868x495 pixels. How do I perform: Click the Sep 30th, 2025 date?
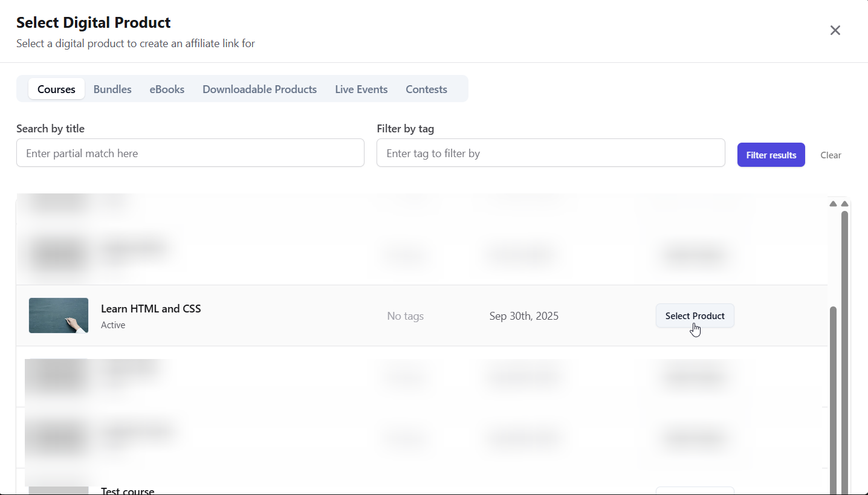point(523,316)
